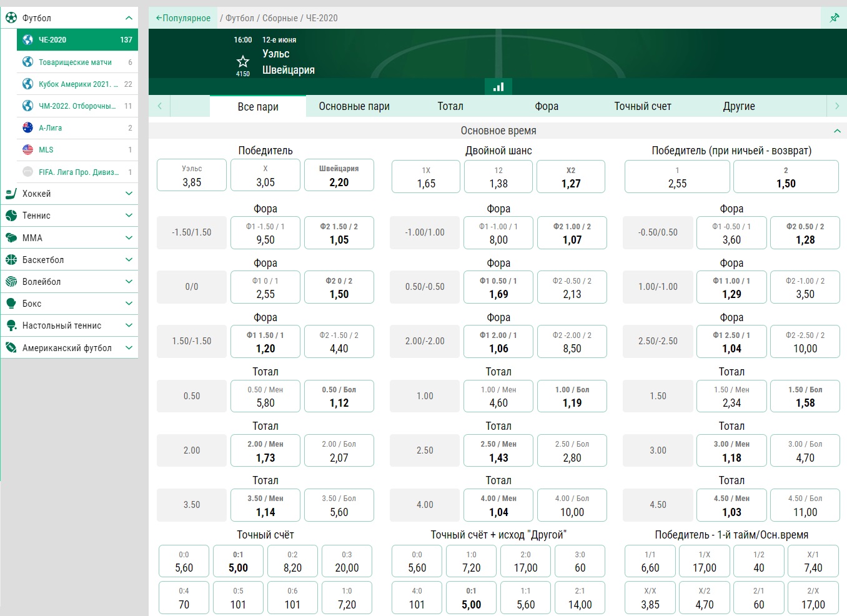Click globe icon for ЧМ-2022 Отборочные
Screen dimensions: 847x616
click(27, 106)
